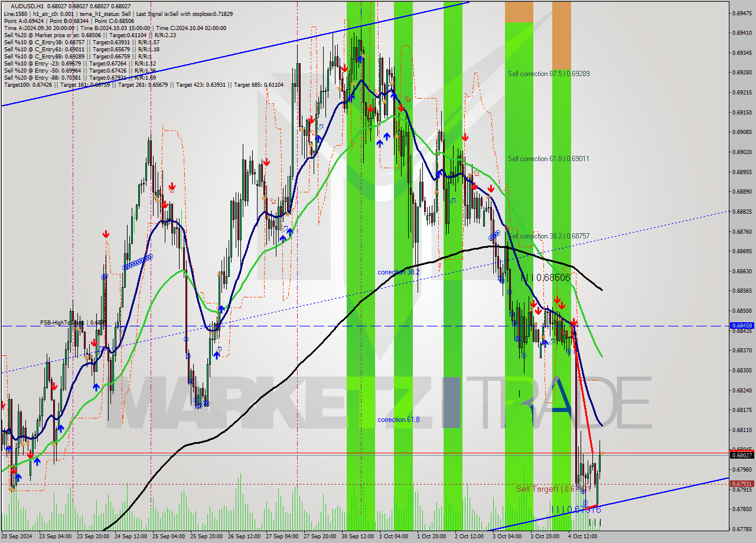Image resolution: width=756 pixels, height=543 pixels.
Task: Select the Target100 info line
Action: click(x=144, y=85)
